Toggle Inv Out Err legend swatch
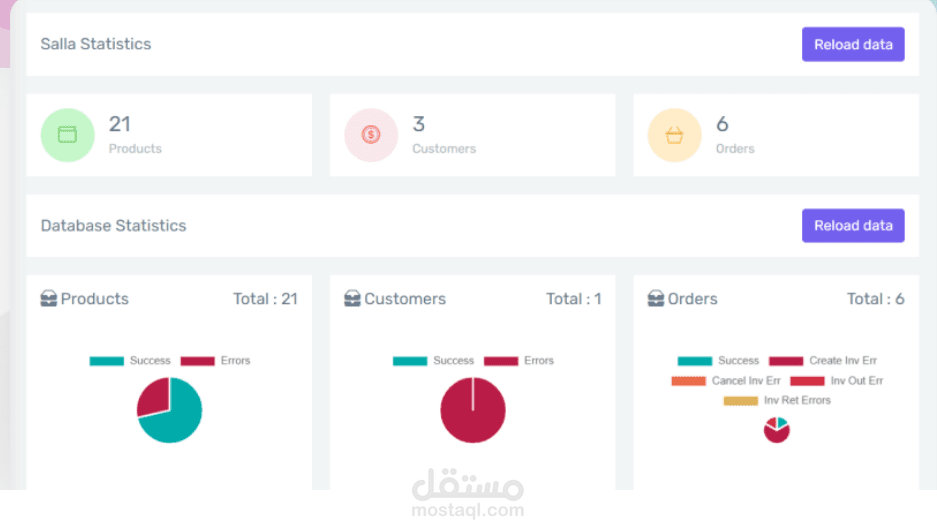937x531 pixels. tap(807, 380)
